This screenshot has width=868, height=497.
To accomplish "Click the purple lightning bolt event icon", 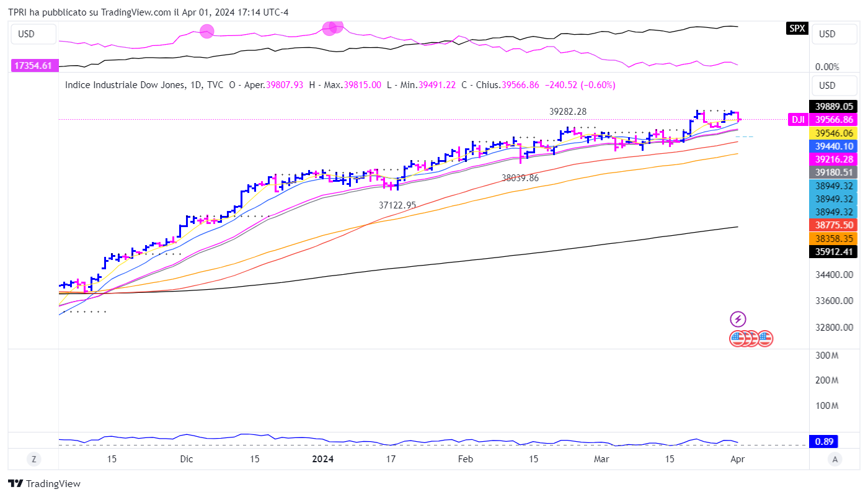I will (738, 320).
